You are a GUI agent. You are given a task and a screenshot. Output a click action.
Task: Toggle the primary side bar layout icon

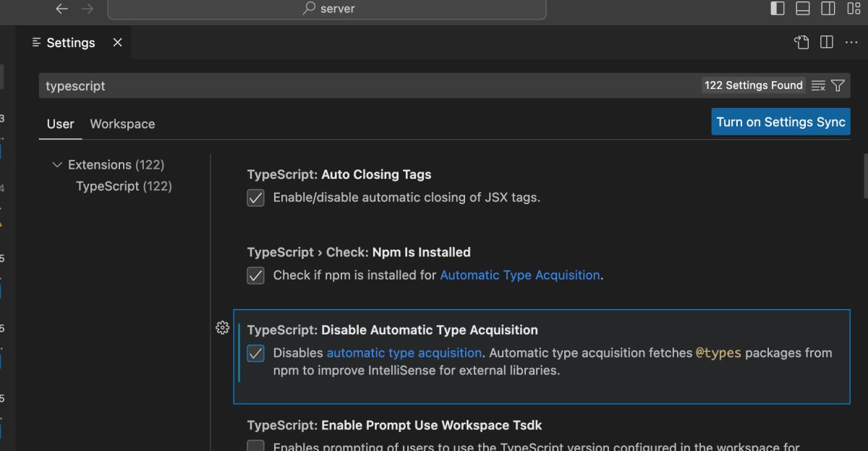coord(778,9)
